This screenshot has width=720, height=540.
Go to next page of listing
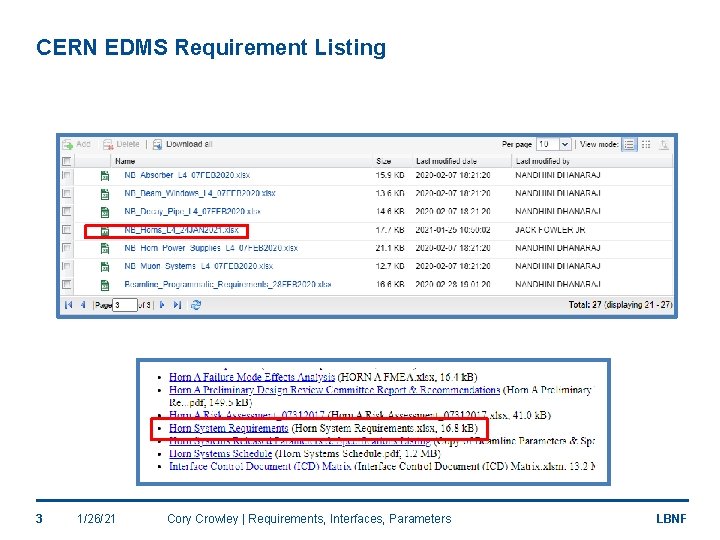pos(162,305)
